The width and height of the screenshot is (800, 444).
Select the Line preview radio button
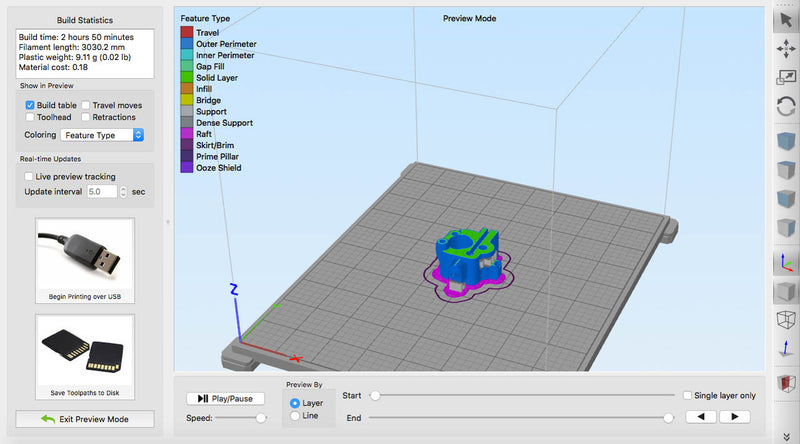point(294,415)
